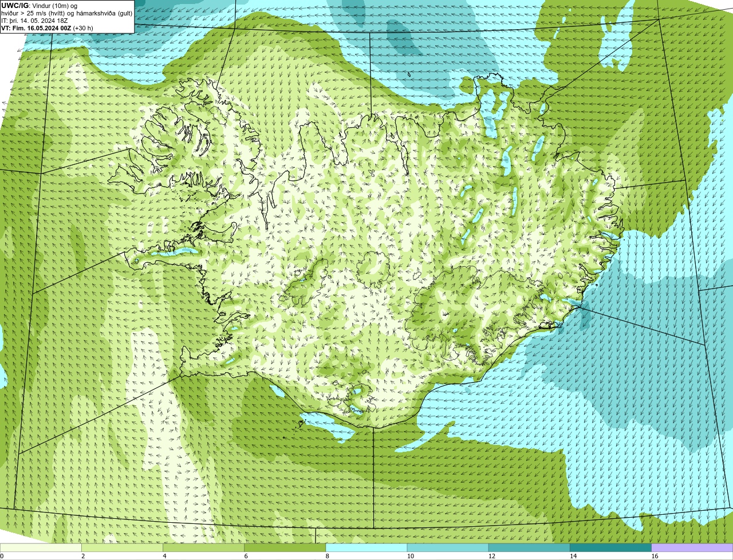
Task: Click the init time 'IT: þri. 14. 05. 2024 18Z'
Action: [x=35, y=21]
